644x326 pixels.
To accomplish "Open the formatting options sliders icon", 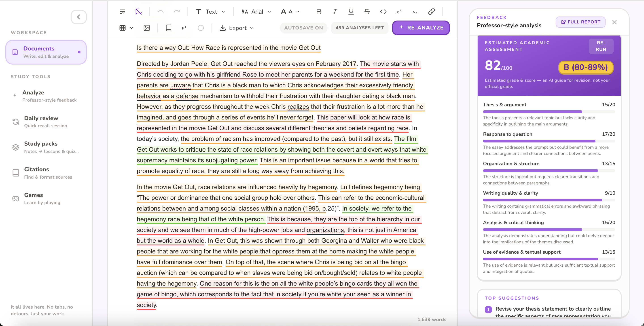I will click(122, 12).
